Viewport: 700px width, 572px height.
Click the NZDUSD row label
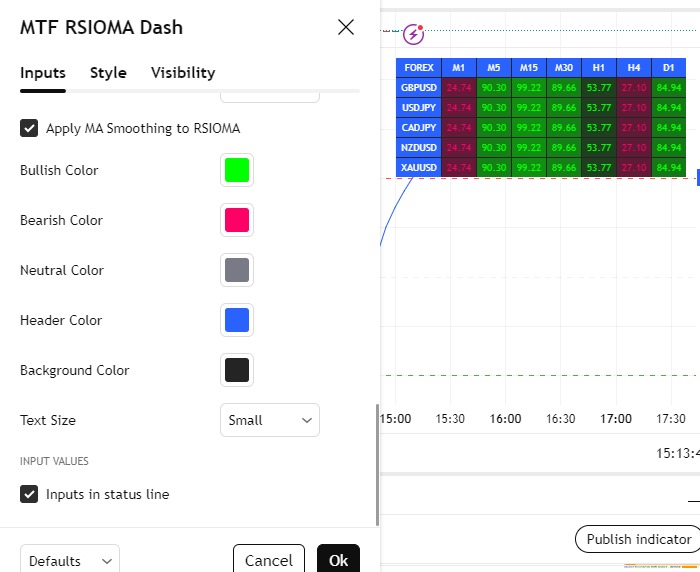[x=419, y=148]
